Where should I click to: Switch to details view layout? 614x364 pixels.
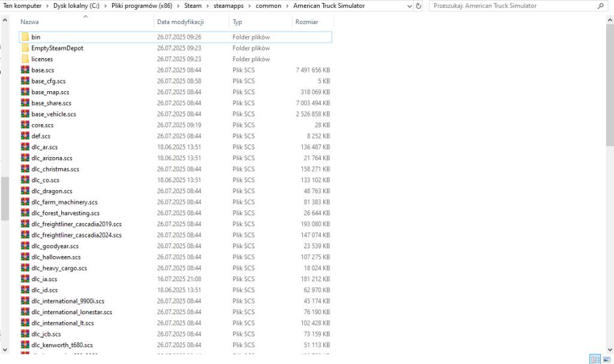click(x=595, y=359)
